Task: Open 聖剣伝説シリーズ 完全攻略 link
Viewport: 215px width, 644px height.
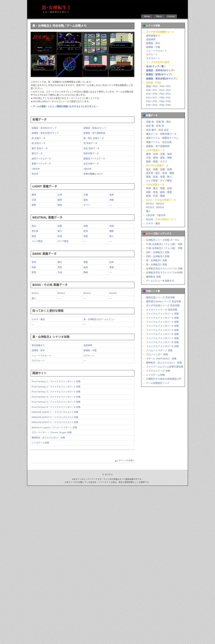Action: click(160, 298)
